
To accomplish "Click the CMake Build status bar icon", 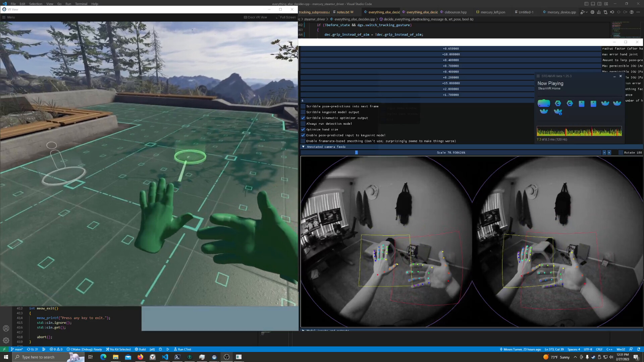I will [141, 349].
